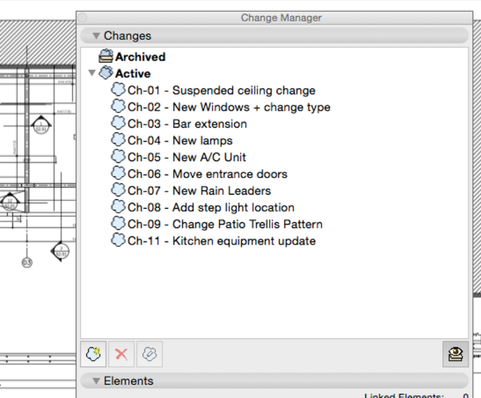Viewport: 481px width, 398px height.
Task: Click cloud icon beside Ch-05
Action: point(118,156)
